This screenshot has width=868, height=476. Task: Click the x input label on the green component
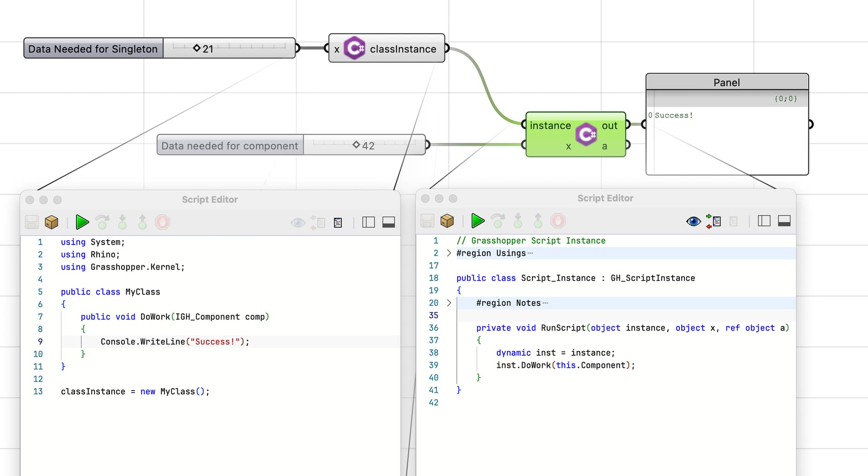click(568, 146)
